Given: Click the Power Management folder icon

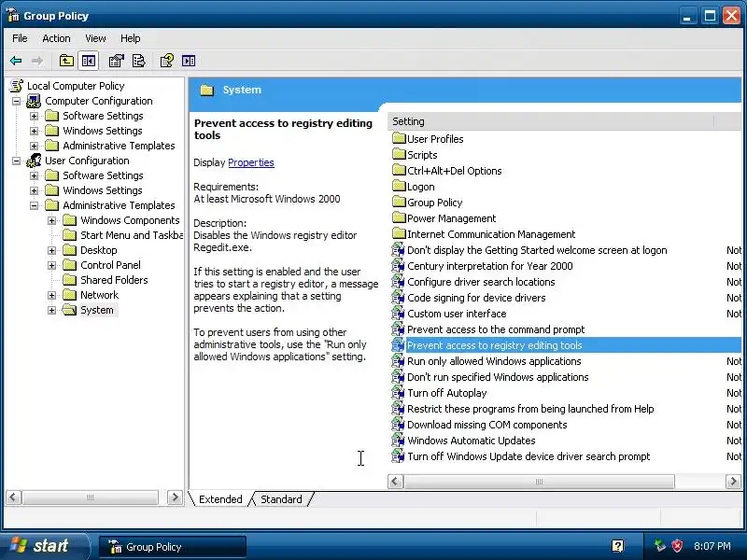Looking at the screenshot, I should [x=399, y=218].
